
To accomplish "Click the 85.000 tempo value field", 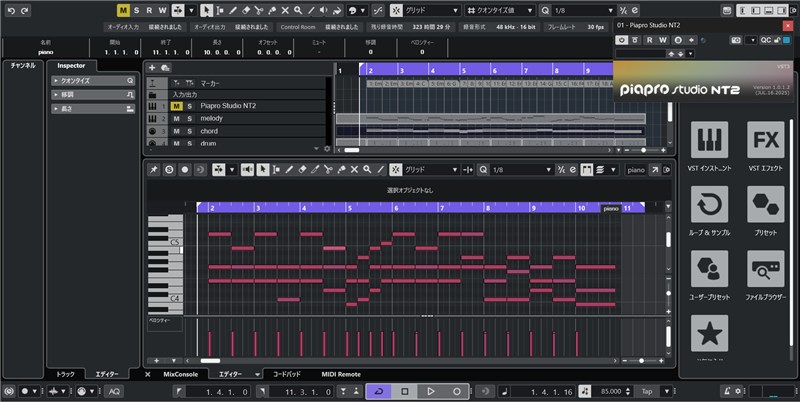I will pyautogui.click(x=611, y=391).
